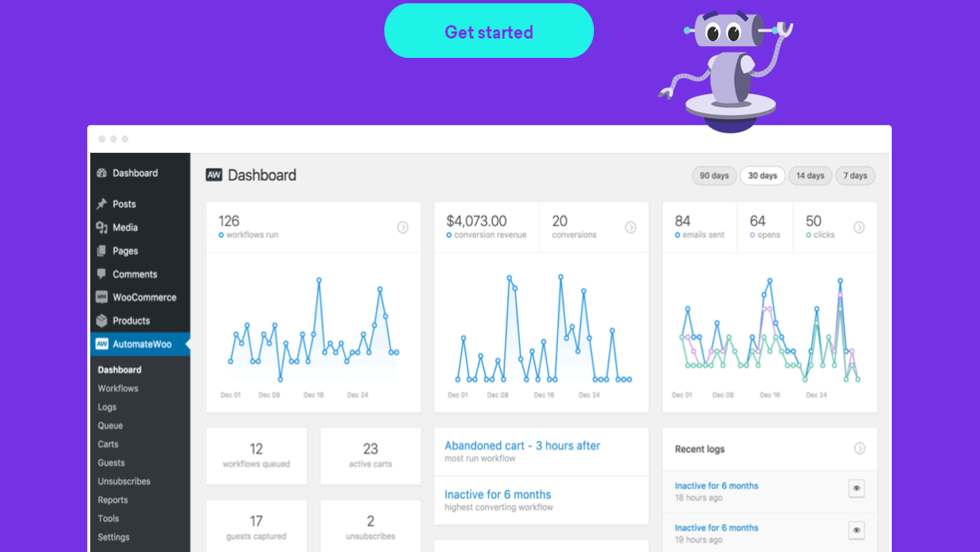The image size is (980, 552).
Task: Go to Queue submenu
Action: pos(110,426)
